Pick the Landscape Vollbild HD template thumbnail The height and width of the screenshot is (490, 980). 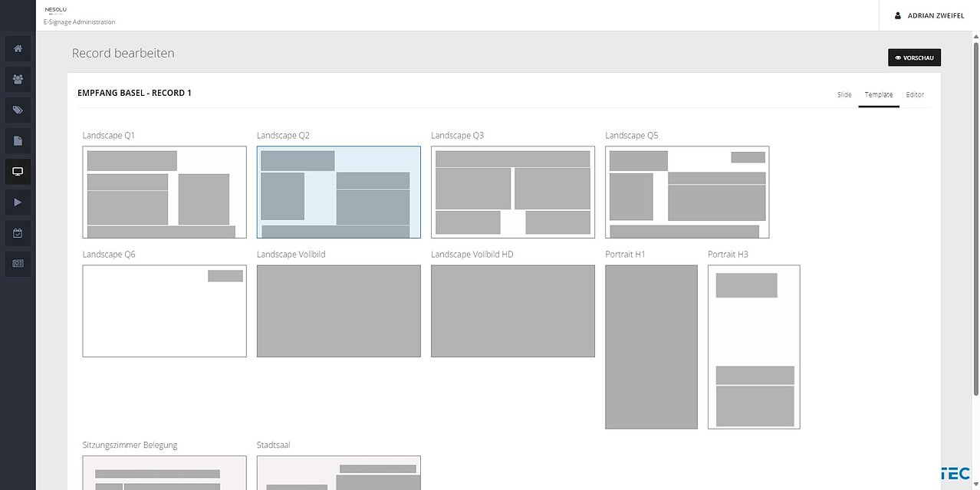(x=513, y=311)
